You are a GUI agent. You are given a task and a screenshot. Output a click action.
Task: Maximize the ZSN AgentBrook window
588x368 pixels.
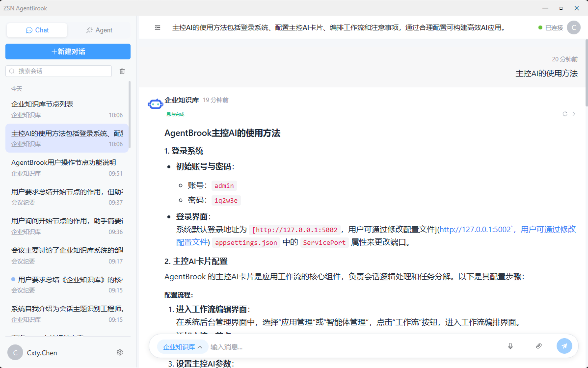[561, 8]
